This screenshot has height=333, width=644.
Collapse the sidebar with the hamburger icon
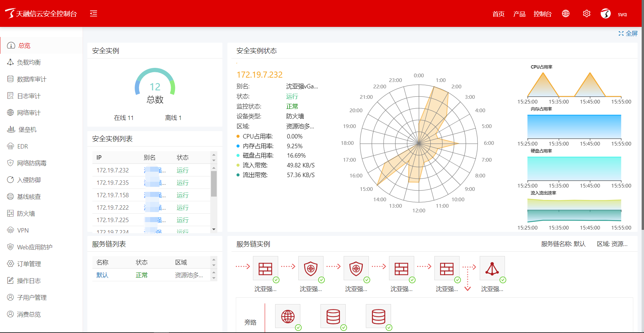point(93,13)
